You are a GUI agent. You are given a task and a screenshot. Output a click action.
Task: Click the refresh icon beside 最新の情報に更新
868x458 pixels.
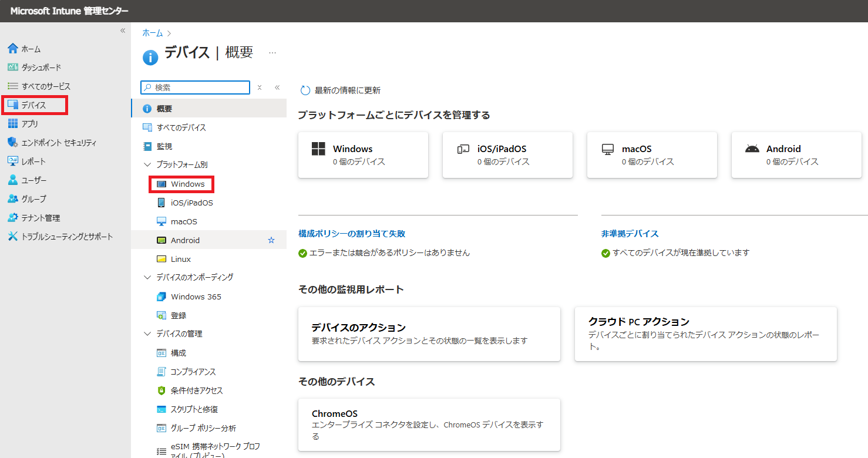305,90
